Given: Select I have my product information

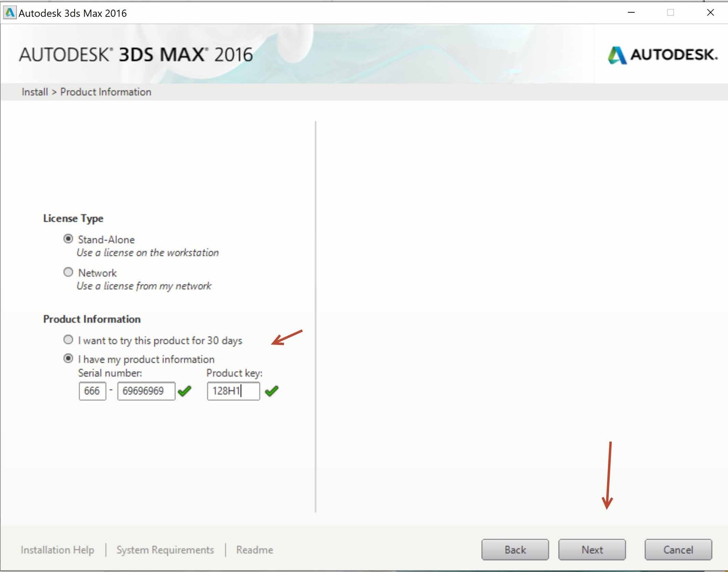Looking at the screenshot, I should (68, 358).
